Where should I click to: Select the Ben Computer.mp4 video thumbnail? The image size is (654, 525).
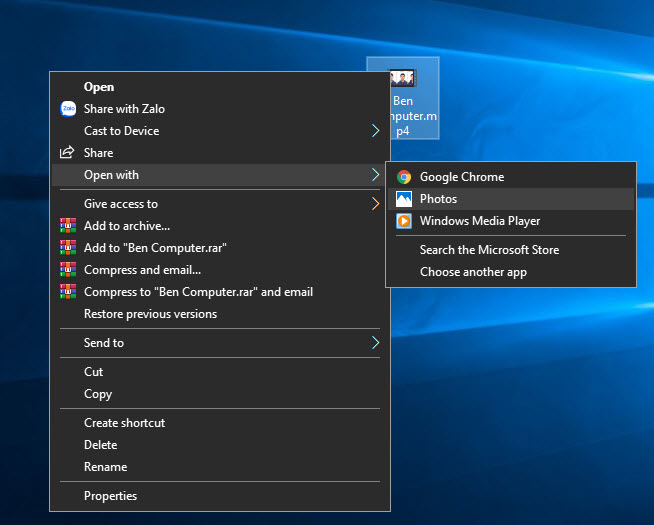402,78
